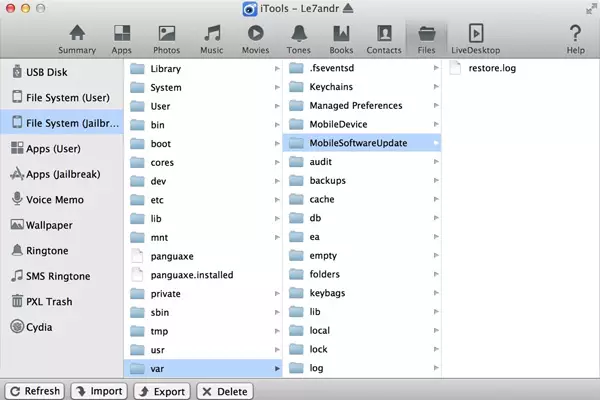Image resolution: width=600 pixels, height=400 pixels.
Task: Select File System (User) in sidebar
Action: click(x=62, y=97)
